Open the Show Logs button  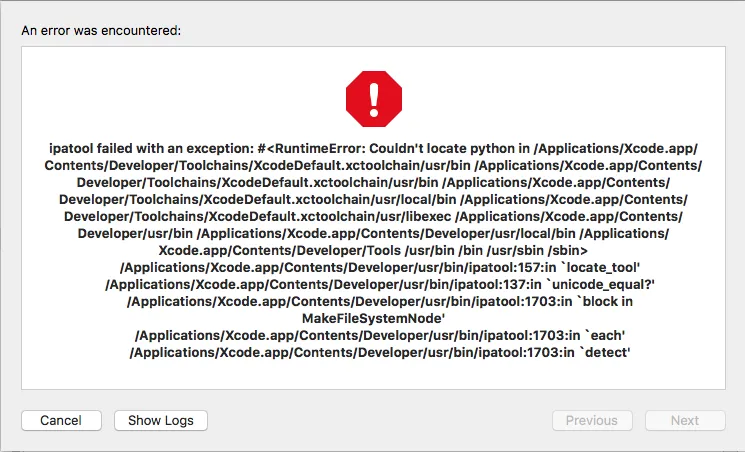(160, 420)
